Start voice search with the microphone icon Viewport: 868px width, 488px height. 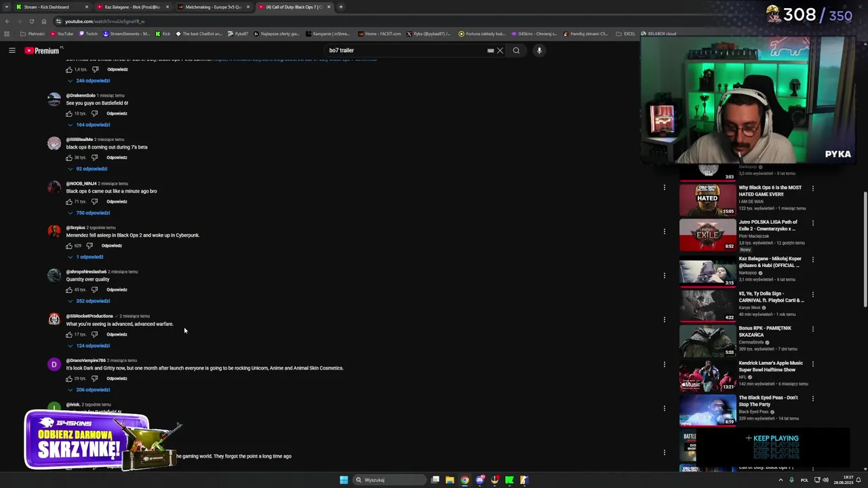pos(539,50)
